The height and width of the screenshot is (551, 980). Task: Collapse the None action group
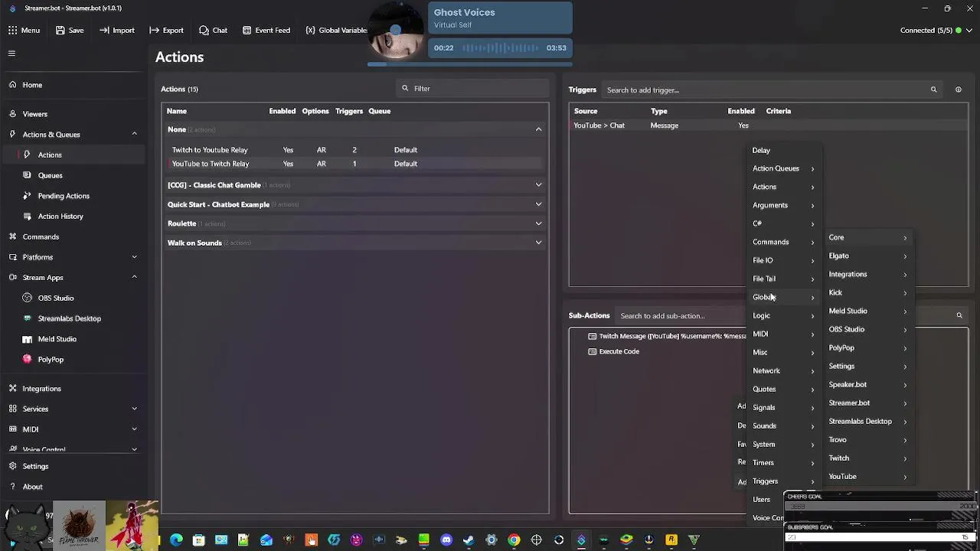click(538, 129)
